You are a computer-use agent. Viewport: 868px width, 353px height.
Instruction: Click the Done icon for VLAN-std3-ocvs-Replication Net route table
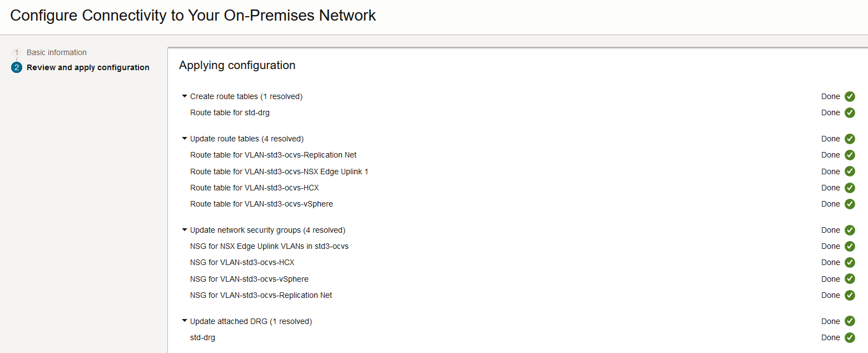tap(850, 155)
